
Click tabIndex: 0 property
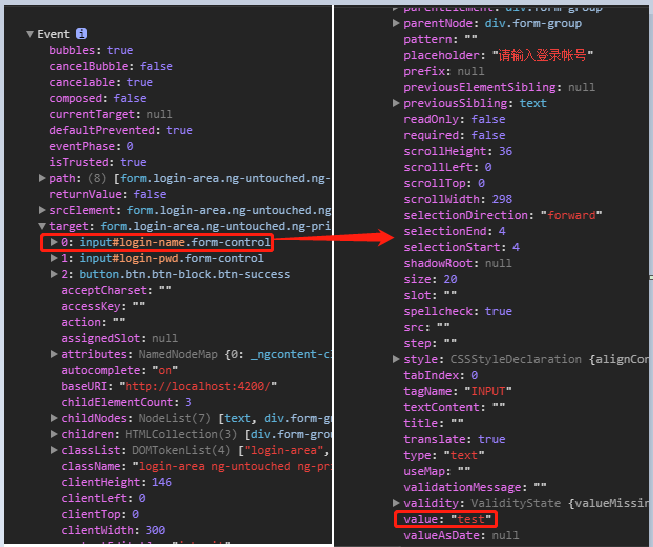(441, 375)
